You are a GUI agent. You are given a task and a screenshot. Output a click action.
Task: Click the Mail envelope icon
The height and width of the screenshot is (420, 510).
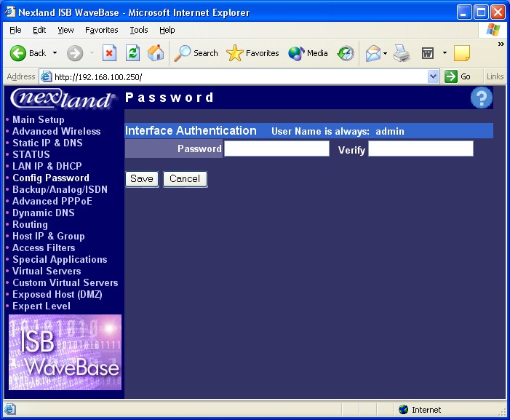(372, 53)
